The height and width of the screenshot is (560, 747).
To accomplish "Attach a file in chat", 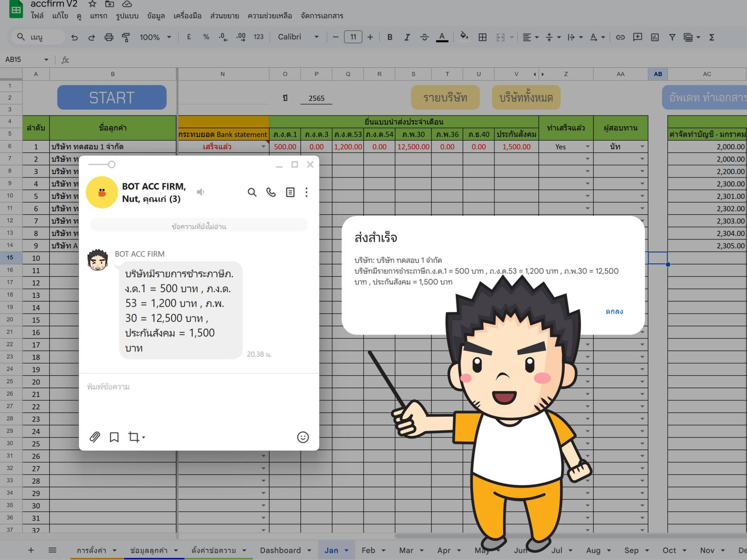I will coord(95,437).
